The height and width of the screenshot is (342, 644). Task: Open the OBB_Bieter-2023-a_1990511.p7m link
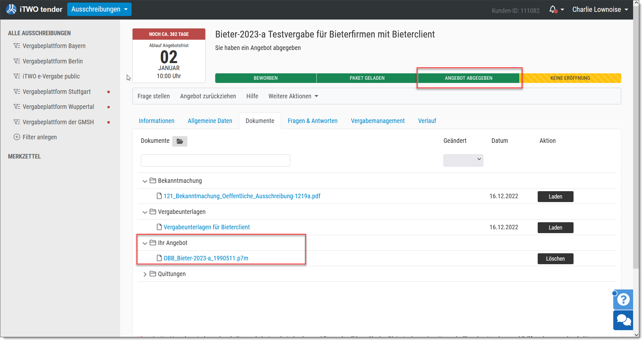[x=206, y=258]
